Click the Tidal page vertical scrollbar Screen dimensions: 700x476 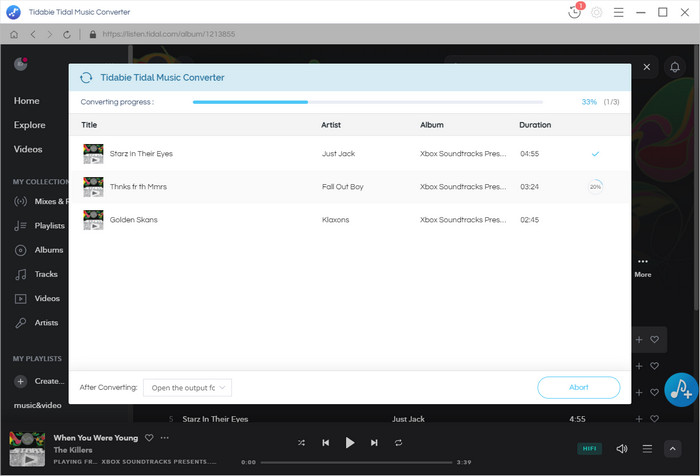[696, 176]
